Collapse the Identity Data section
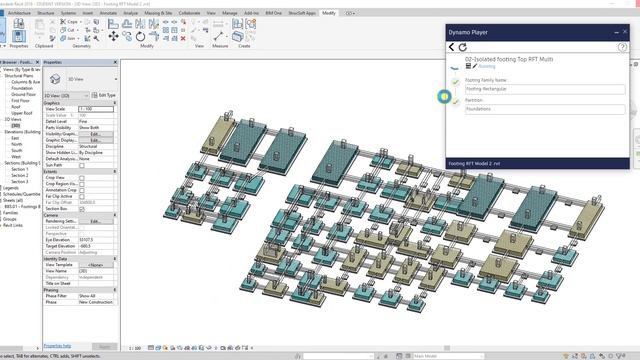Viewport: 640px width, 360px height. [x=115, y=259]
